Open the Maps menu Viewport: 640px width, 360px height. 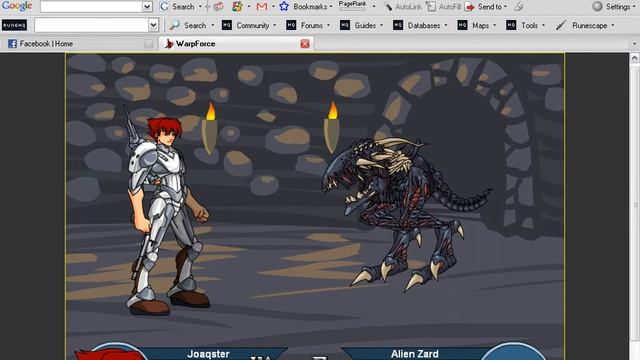[484, 25]
